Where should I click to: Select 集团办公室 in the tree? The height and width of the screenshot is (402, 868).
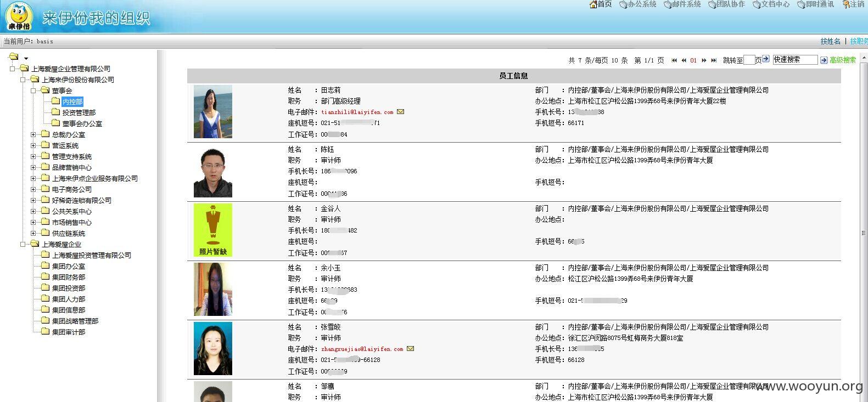click(69, 266)
